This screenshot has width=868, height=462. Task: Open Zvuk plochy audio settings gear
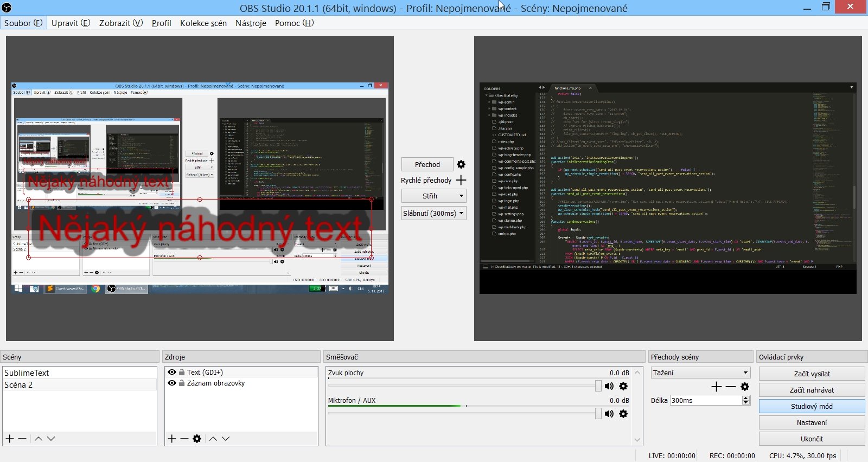[623, 386]
